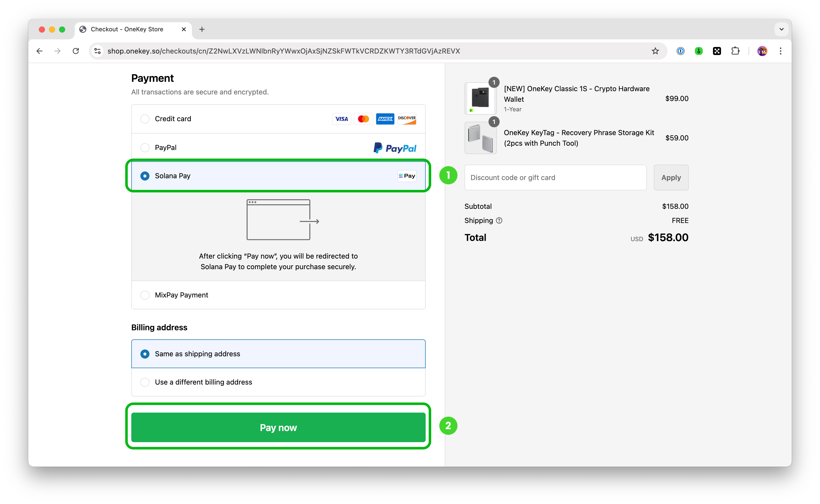Click the Payment heading
The width and height of the screenshot is (820, 504).
[x=152, y=78]
